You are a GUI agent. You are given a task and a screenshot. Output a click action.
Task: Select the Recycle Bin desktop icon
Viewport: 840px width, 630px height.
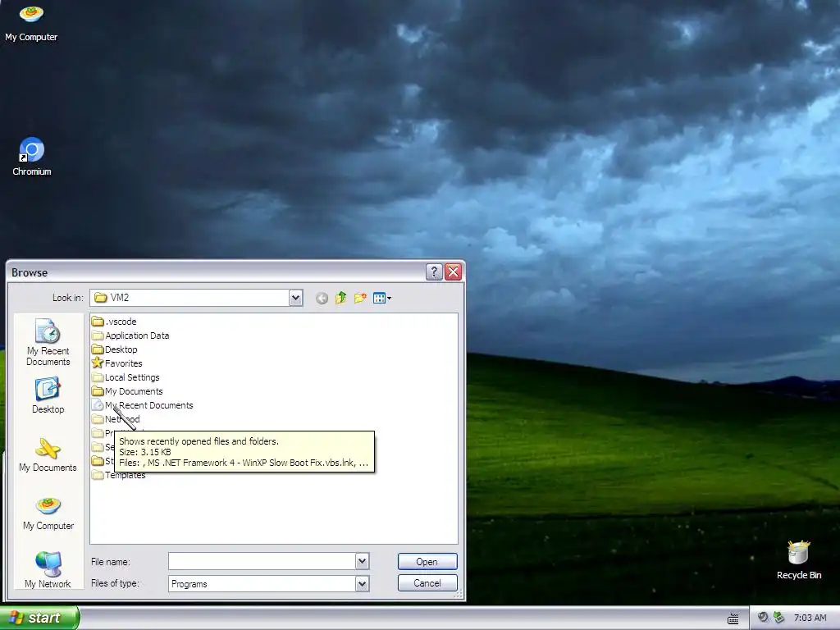pyautogui.click(x=799, y=559)
